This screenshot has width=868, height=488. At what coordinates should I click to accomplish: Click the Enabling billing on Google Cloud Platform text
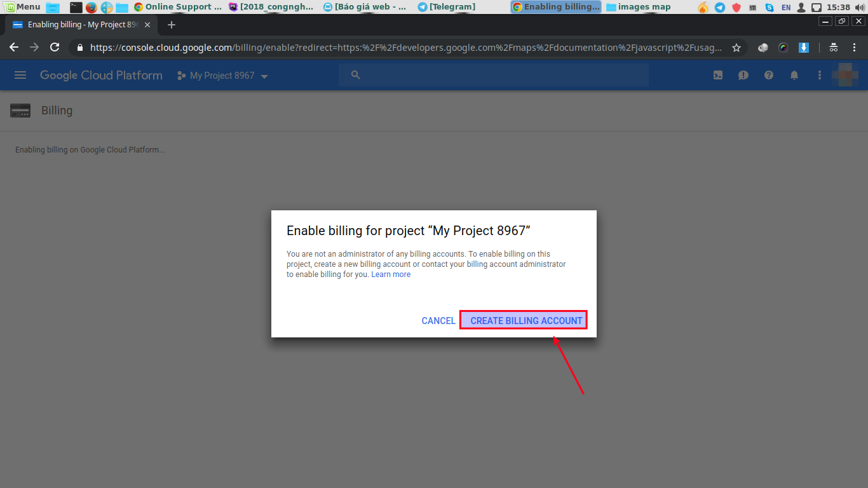click(x=90, y=150)
